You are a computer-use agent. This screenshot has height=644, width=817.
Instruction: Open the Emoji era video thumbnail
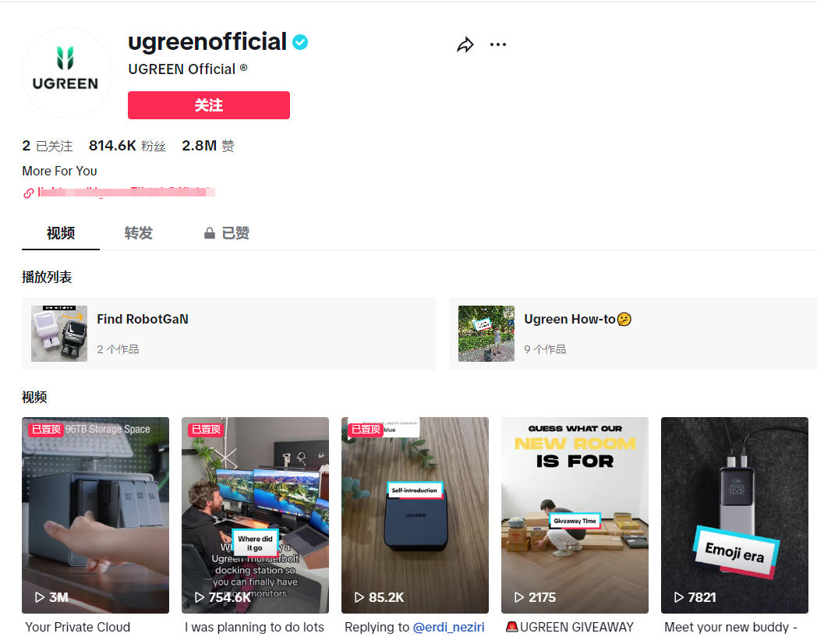(x=734, y=515)
